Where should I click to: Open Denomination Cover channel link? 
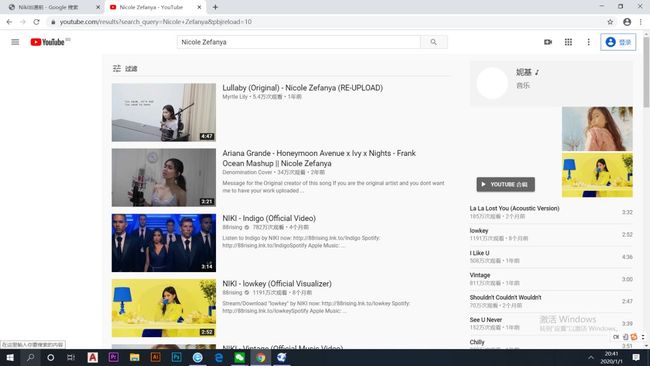[247, 172]
